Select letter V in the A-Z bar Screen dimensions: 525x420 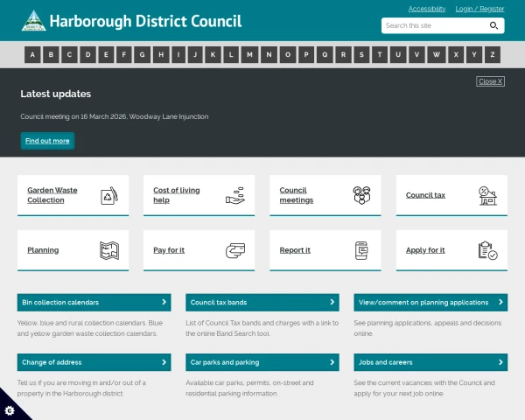[416, 54]
